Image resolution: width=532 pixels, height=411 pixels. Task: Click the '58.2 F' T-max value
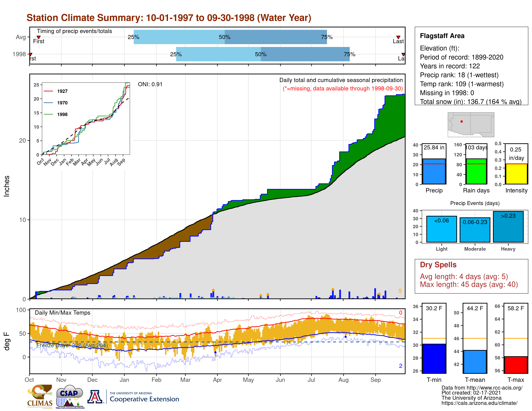[x=516, y=308]
